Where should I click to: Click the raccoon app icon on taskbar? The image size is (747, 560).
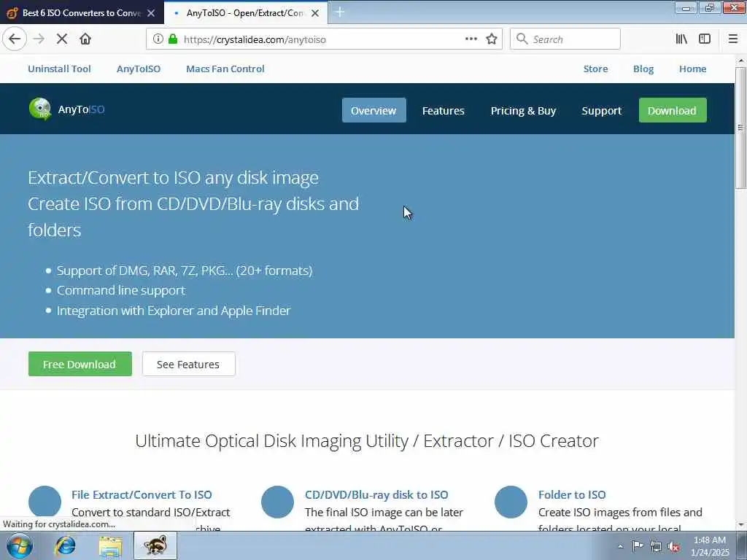156,545
